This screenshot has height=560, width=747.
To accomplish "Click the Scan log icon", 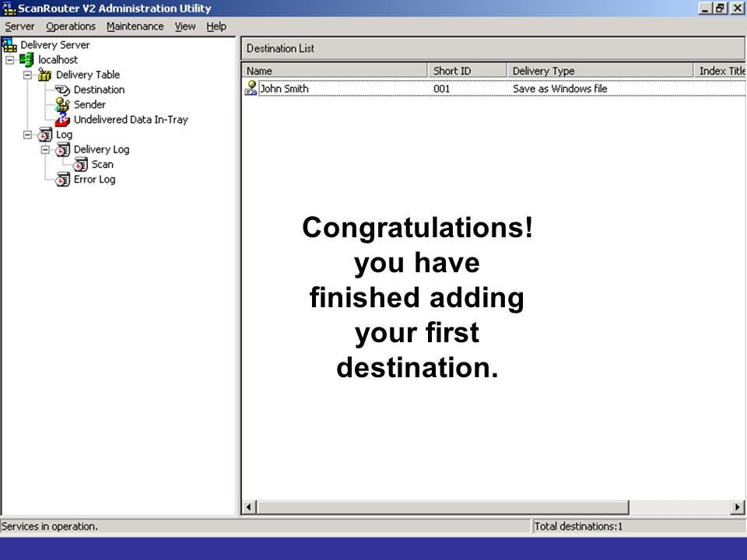I will [x=80, y=164].
